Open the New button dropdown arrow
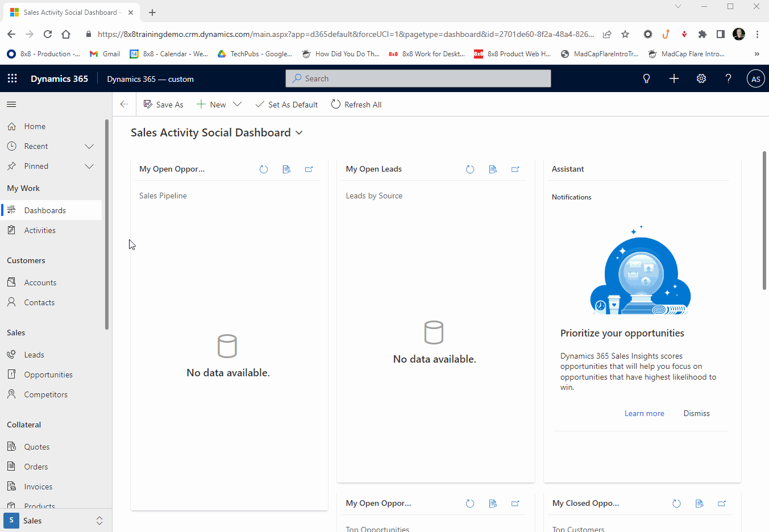The width and height of the screenshot is (769, 532). [238, 105]
